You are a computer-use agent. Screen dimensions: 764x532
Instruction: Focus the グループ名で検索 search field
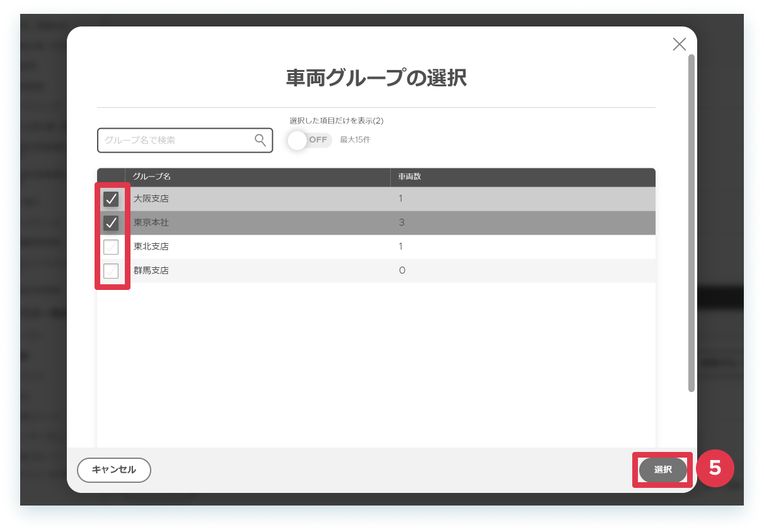point(185,140)
